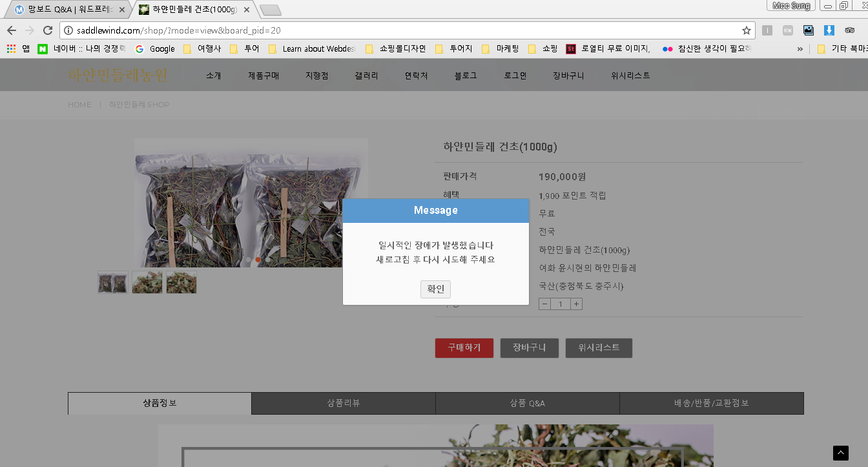
Task: Select the third product thumbnail
Action: pyautogui.click(x=181, y=282)
